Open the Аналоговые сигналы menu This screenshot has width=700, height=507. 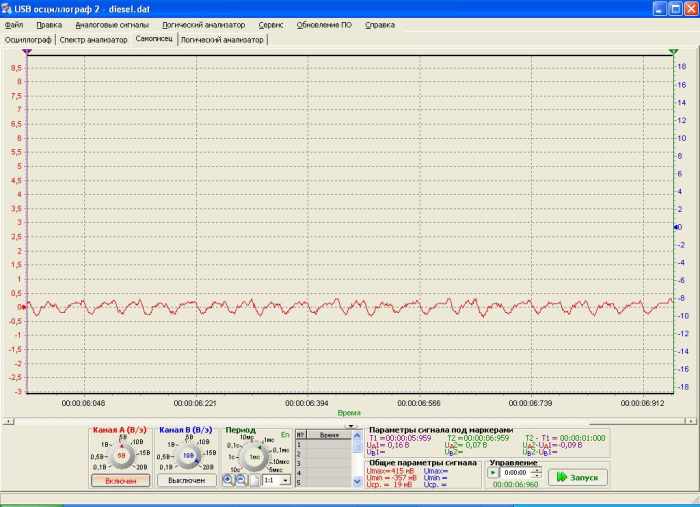112,25
